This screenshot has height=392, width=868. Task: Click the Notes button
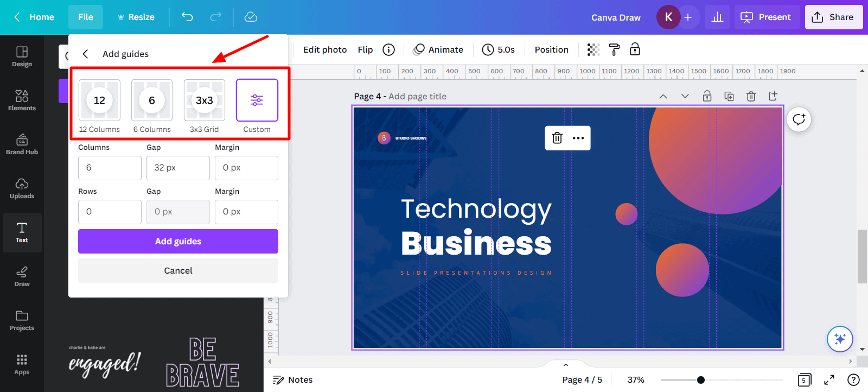click(293, 380)
